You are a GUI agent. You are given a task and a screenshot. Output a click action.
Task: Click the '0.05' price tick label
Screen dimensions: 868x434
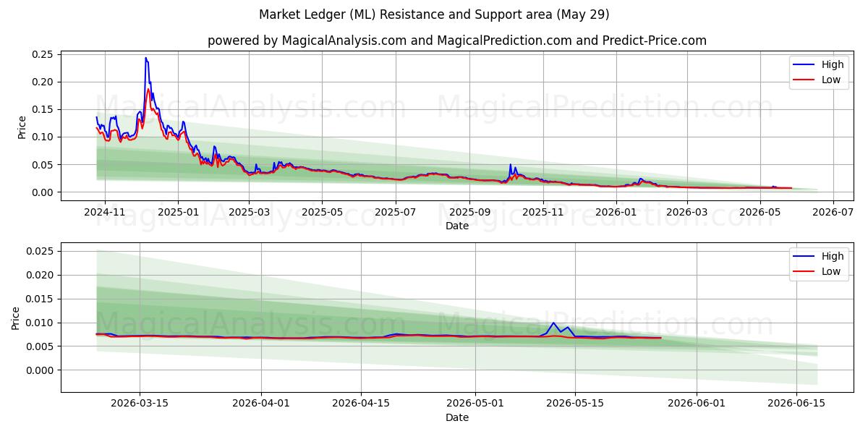point(43,164)
